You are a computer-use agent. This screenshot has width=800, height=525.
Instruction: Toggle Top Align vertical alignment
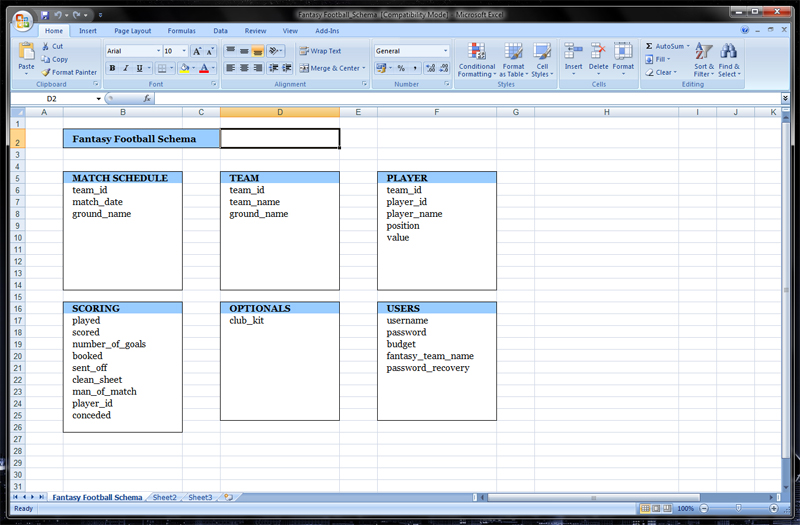point(231,51)
